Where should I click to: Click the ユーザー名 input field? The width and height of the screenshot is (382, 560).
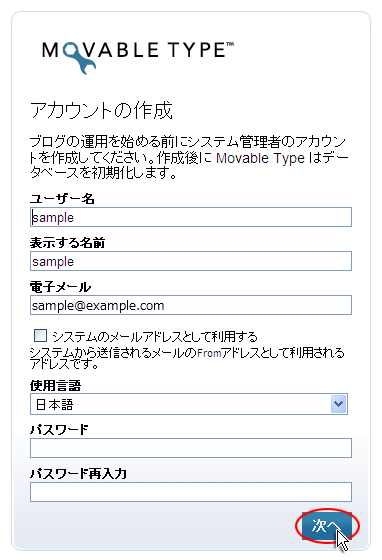pyautogui.click(x=191, y=217)
